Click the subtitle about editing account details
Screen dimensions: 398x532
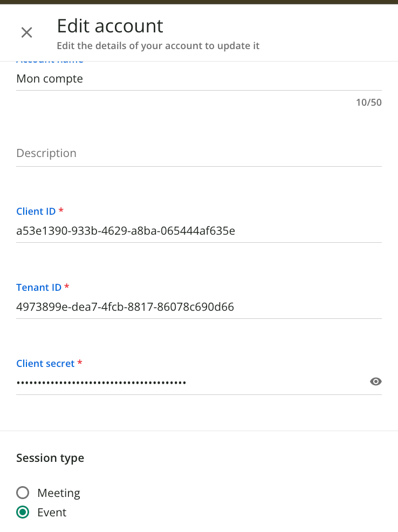pyautogui.click(x=158, y=46)
